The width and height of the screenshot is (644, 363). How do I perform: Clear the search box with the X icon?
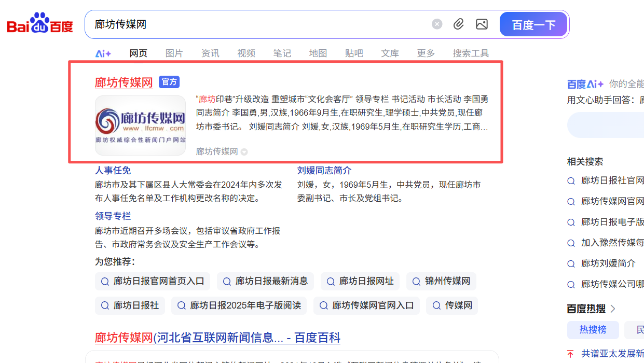point(436,23)
